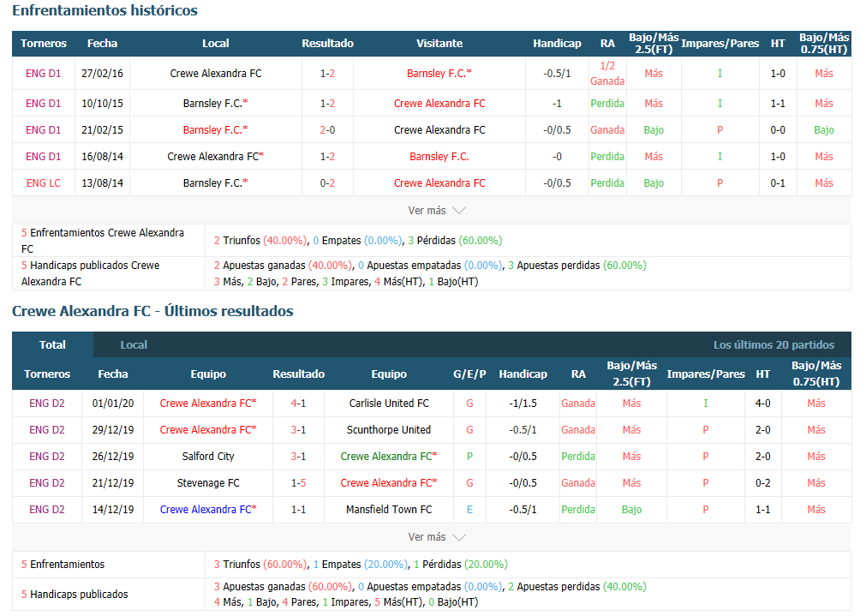Click Crewe Alexandra FC local on 27/02/16 row

coord(215,74)
